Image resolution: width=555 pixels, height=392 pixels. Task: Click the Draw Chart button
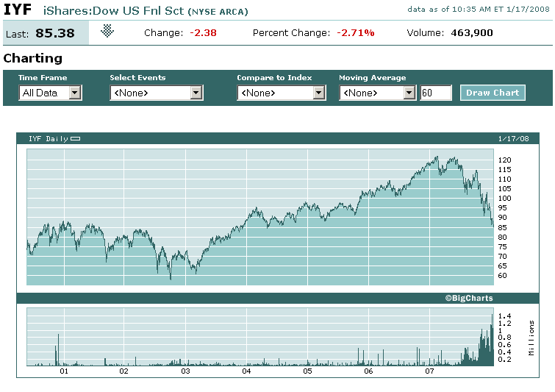[493, 93]
